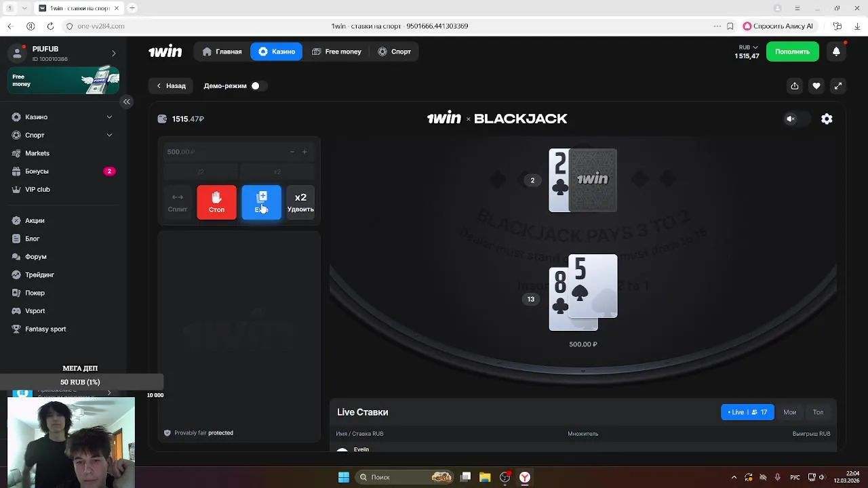The height and width of the screenshot is (488, 868).
Task: Click the address bar one-vv284.com
Action: pyautogui.click(x=101, y=26)
